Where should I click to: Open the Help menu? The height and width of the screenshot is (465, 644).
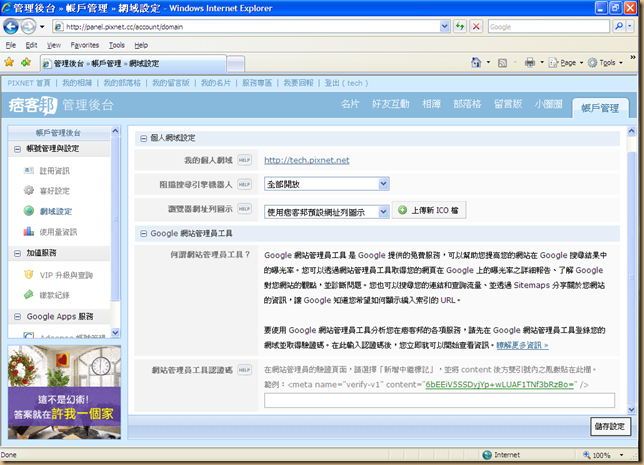tap(141, 45)
